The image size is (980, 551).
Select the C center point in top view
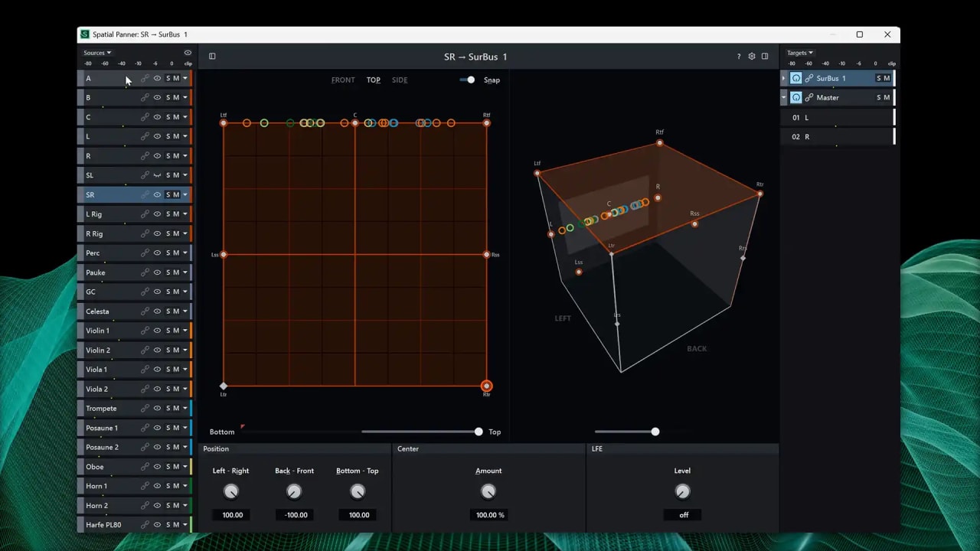coord(355,122)
